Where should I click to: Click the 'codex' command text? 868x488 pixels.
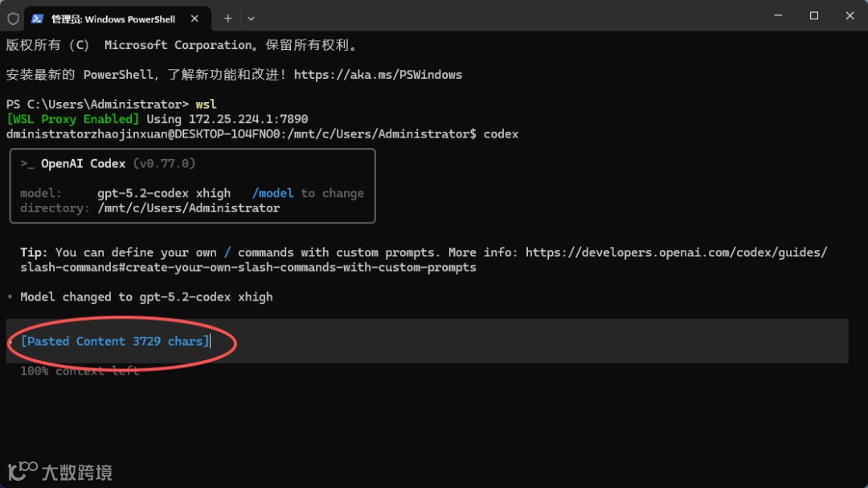point(501,134)
